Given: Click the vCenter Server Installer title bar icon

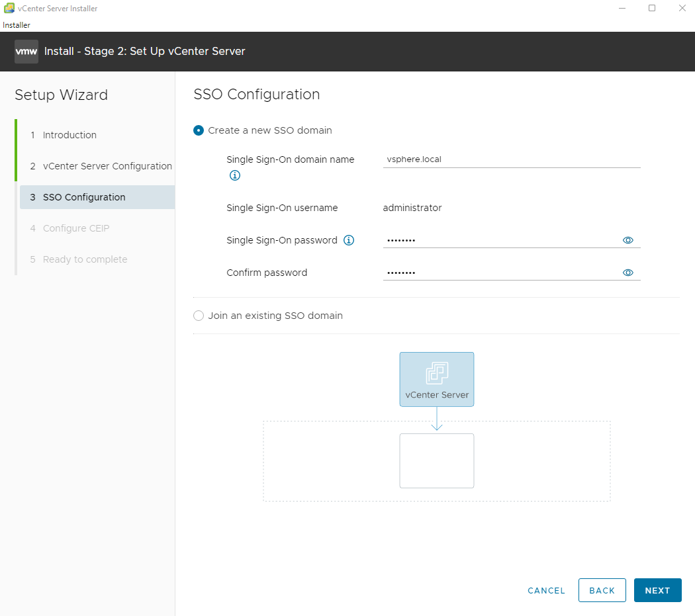Looking at the screenshot, I should click(x=9, y=9).
